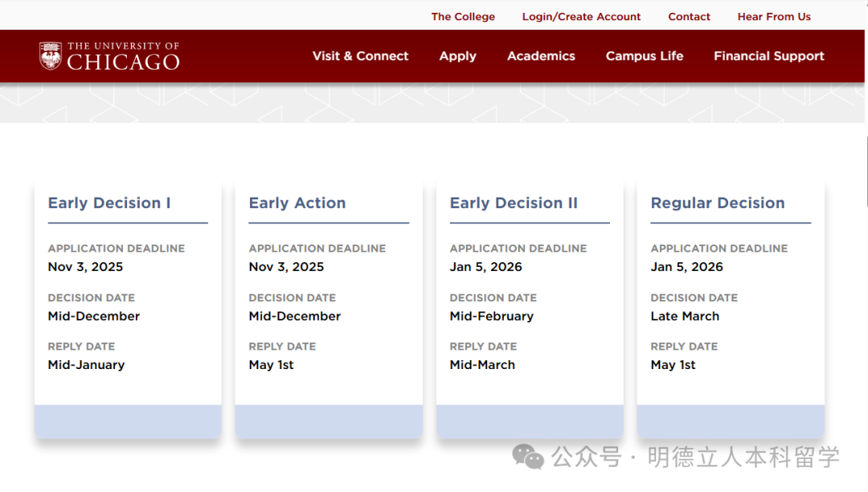Click Nov 3, 2025 under Early Action
The height and width of the screenshot is (492, 868).
pos(286,267)
